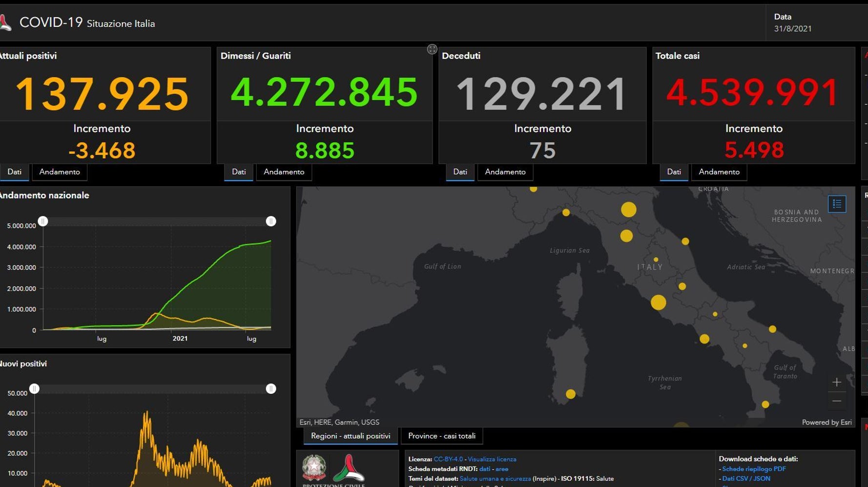The width and height of the screenshot is (868, 487).
Task: Click the Visualizza licenza link
Action: (492, 459)
